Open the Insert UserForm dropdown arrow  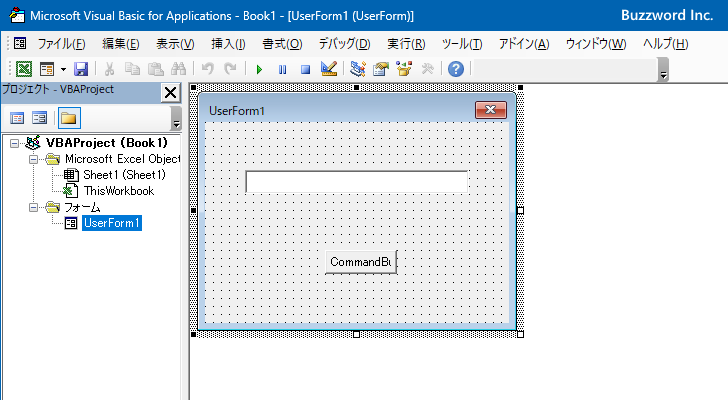64,70
